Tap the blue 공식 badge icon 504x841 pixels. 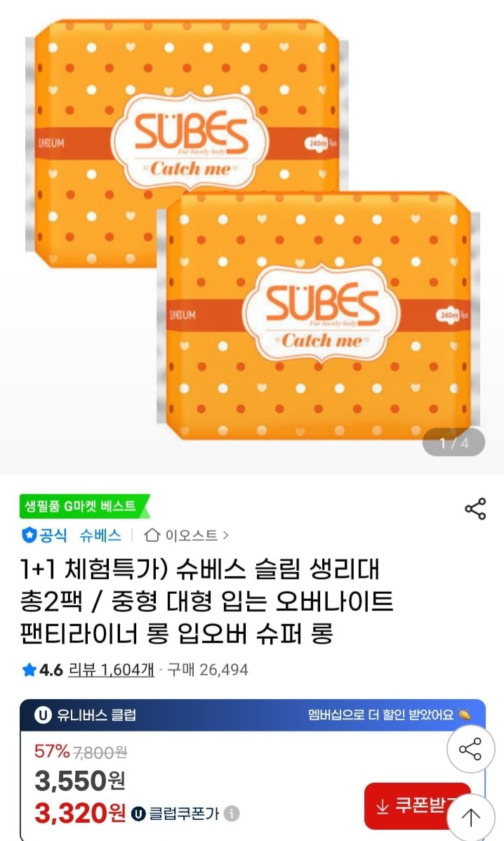click(28, 535)
